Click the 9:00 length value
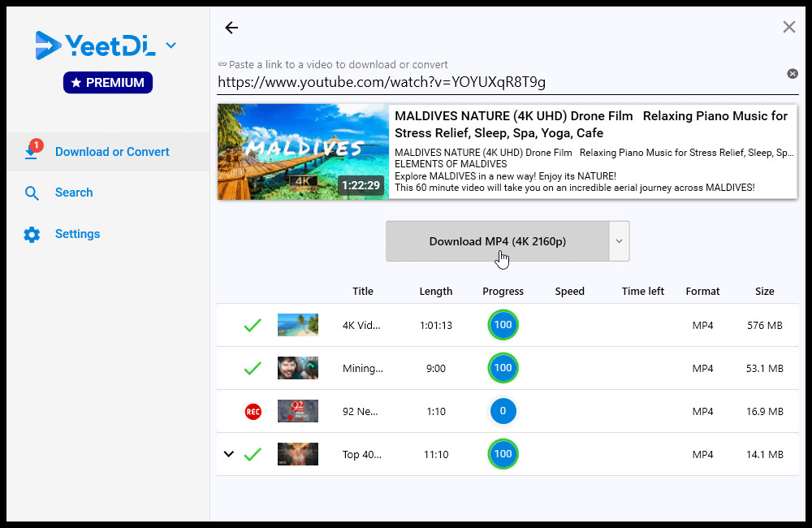Viewport: 812px width, 528px height. click(435, 369)
